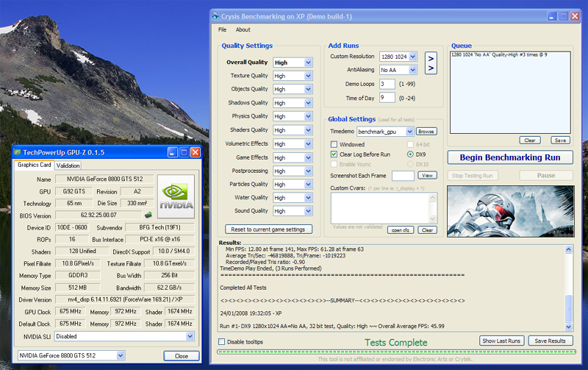Add run to queue with arrows button

[431, 63]
